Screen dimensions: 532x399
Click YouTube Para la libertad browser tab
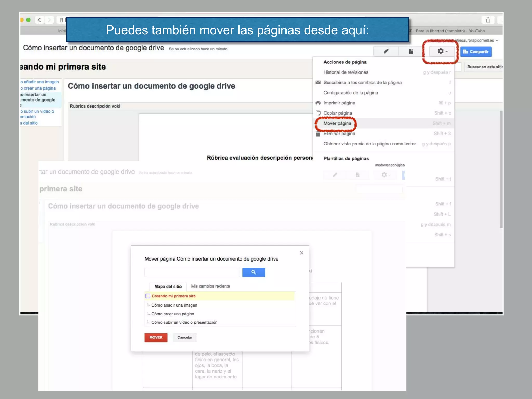pyautogui.click(x=450, y=31)
